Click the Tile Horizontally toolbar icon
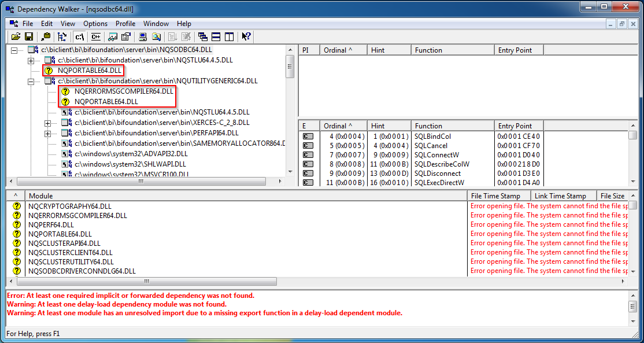The height and width of the screenshot is (343, 644). click(x=216, y=36)
